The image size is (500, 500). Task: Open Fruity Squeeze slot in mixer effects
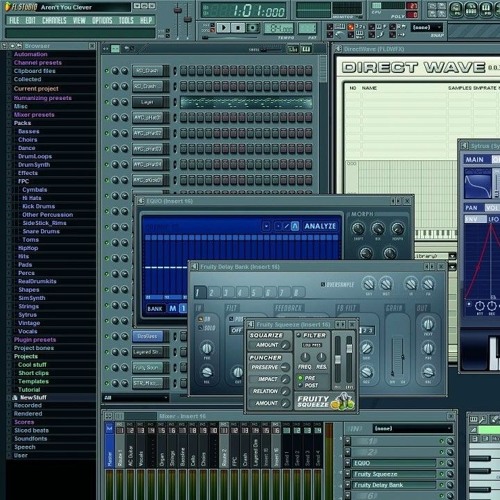(x=394, y=474)
